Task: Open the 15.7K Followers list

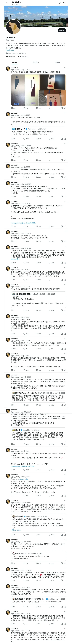Action: [x=23, y=56]
